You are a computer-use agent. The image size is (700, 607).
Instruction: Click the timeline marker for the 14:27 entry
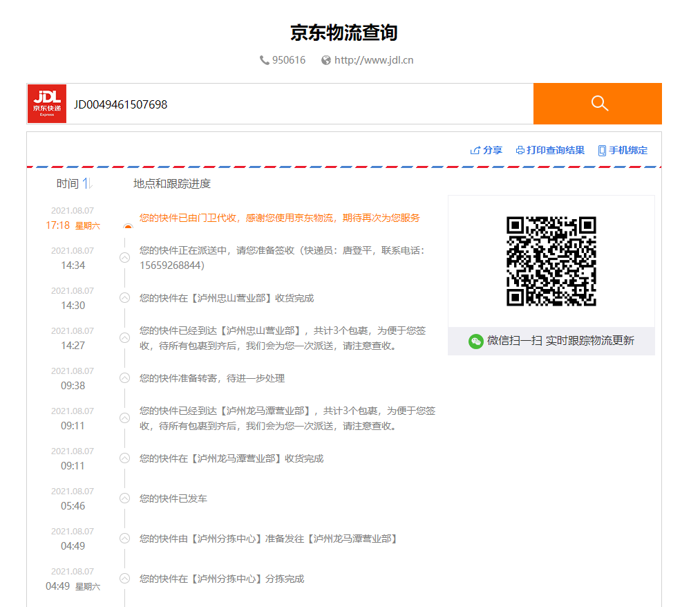click(124, 337)
